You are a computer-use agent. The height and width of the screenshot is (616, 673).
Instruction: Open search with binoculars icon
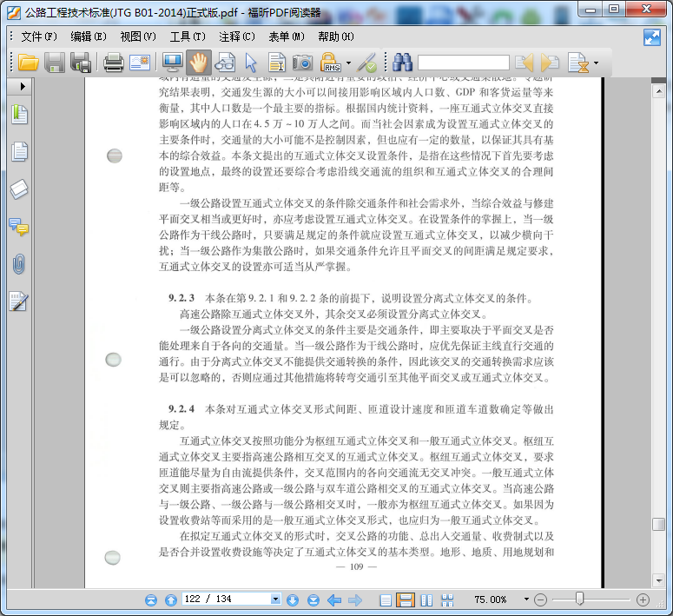[x=402, y=63]
